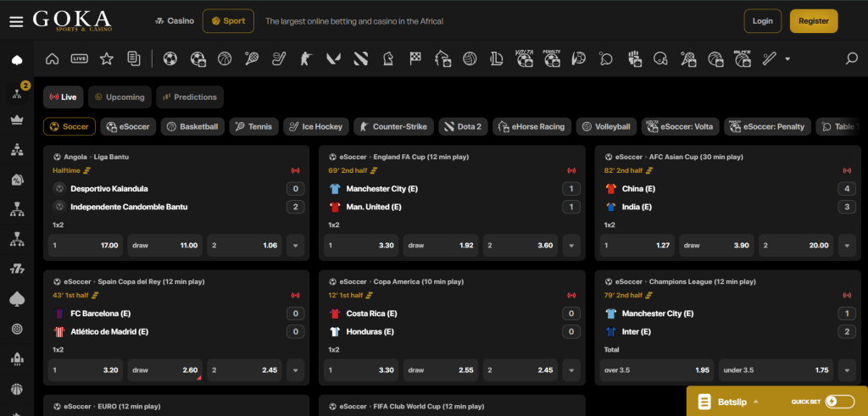This screenshot has width=868, height=416.
Task: Expand more markets for Desportivo Kalandula match
Action: click(x=296, y=245)
